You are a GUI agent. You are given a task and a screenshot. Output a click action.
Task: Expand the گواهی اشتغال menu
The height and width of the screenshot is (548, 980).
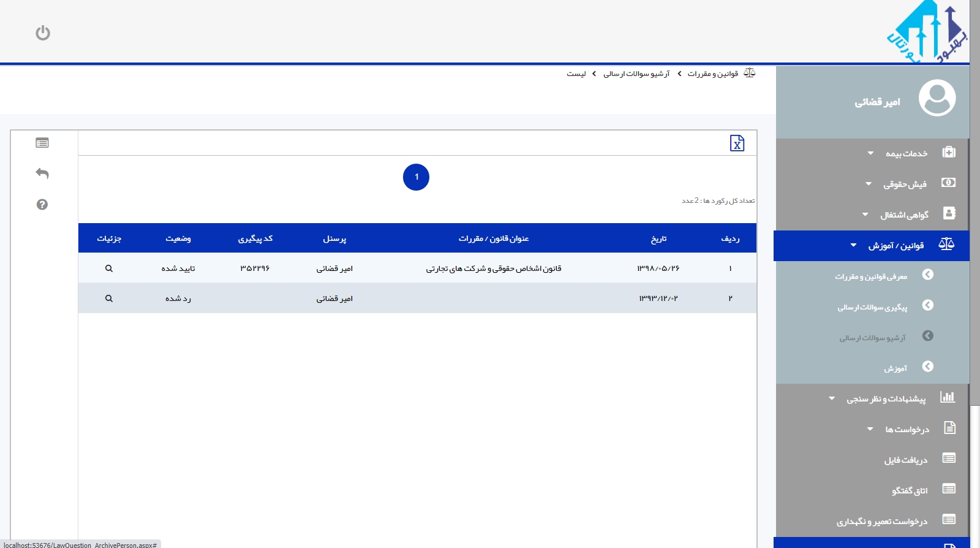(903, 215)
